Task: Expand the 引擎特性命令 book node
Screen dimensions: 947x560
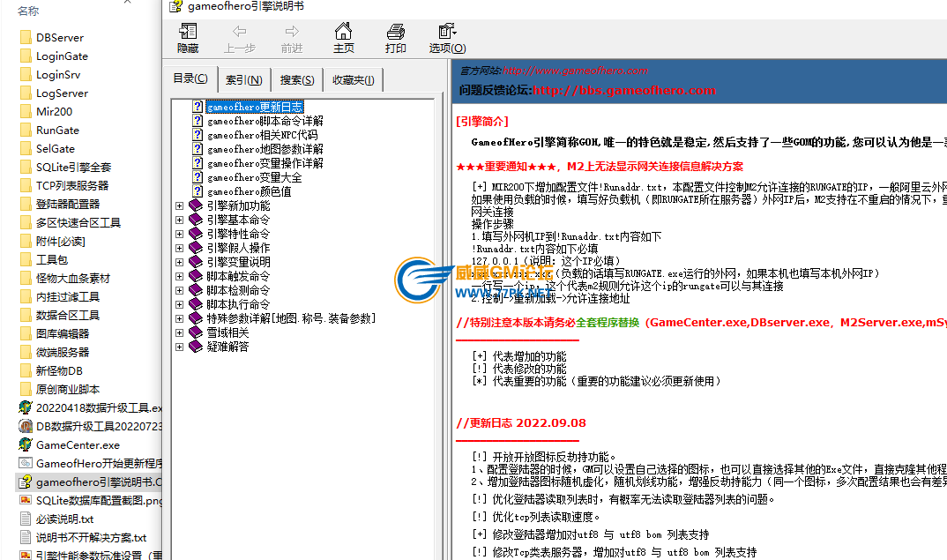Action: click(x=179, y=234)
